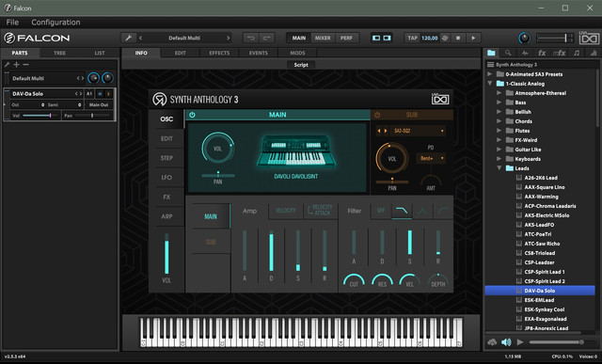The image size is (602, 364).
Task: Switch to the MODS tab
Action: pyautogui.click(x=297, y=53)
